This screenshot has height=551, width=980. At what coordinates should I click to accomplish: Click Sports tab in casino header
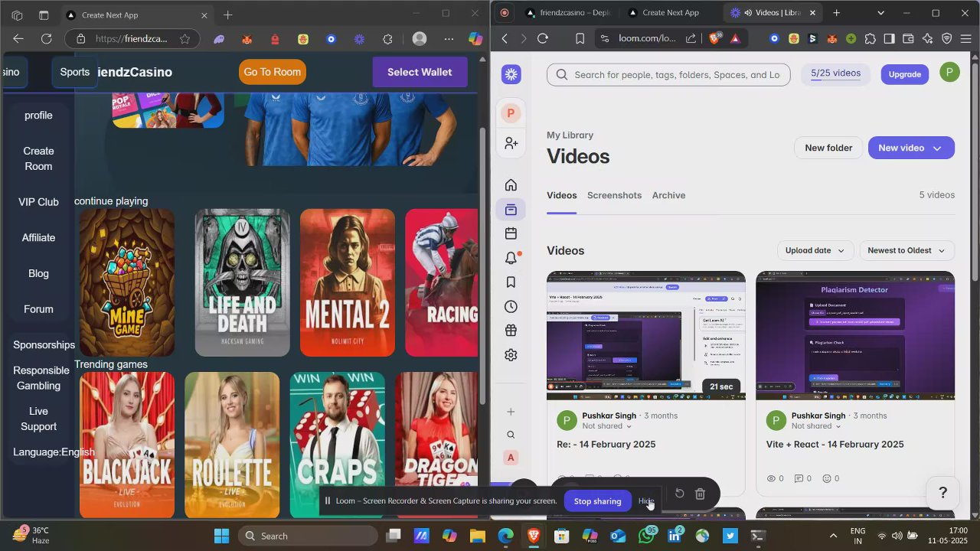coord(75,72)
